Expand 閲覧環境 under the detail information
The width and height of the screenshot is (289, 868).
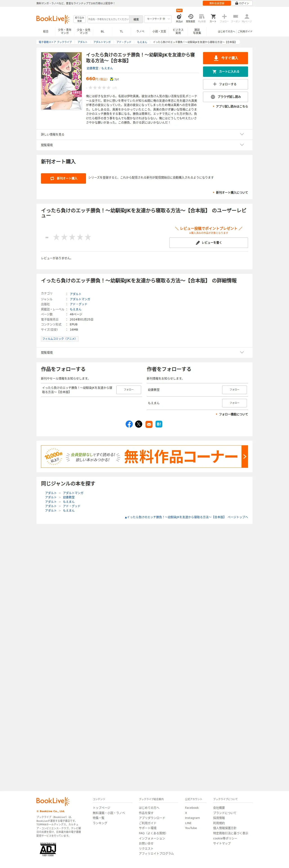click(x=144, y=352)
